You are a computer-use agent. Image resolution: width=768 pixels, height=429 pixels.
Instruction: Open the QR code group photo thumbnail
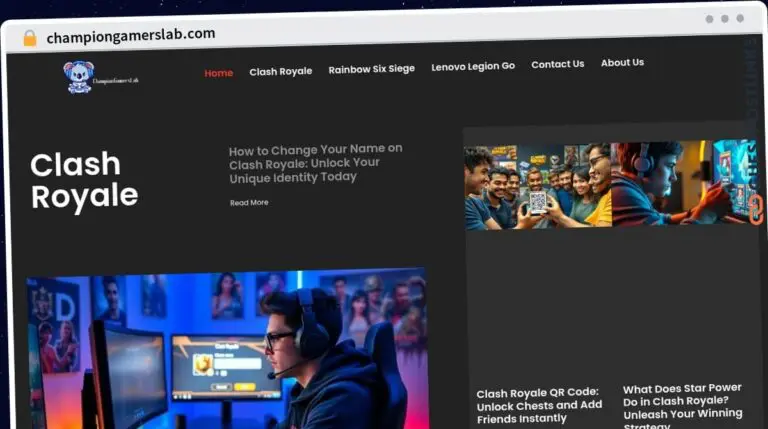[538, 186]
